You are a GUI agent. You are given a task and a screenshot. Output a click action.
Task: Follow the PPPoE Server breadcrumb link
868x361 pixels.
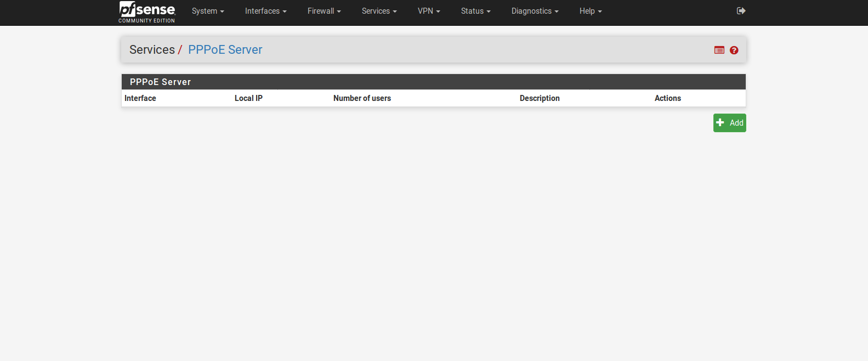click(225, 49)
